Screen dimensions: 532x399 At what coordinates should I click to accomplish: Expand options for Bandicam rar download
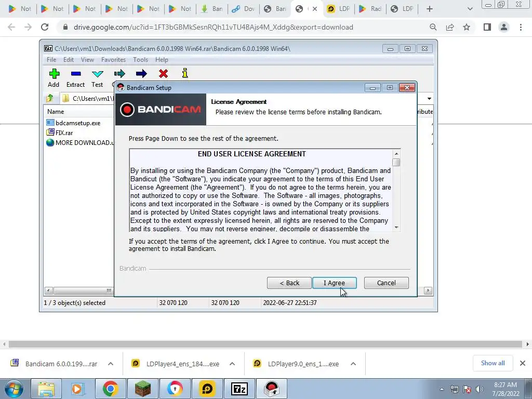(x=111, y=364)
